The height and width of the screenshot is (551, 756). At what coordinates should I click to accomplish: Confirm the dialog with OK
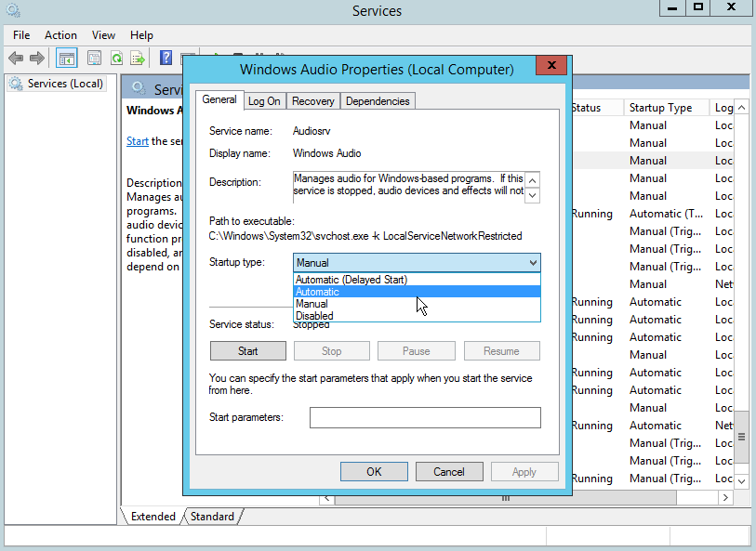[x=374, y=471]
